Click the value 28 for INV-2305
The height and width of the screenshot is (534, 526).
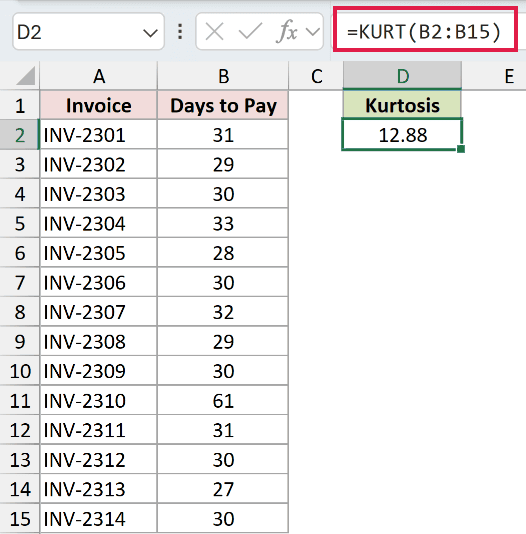coord(223,253)
